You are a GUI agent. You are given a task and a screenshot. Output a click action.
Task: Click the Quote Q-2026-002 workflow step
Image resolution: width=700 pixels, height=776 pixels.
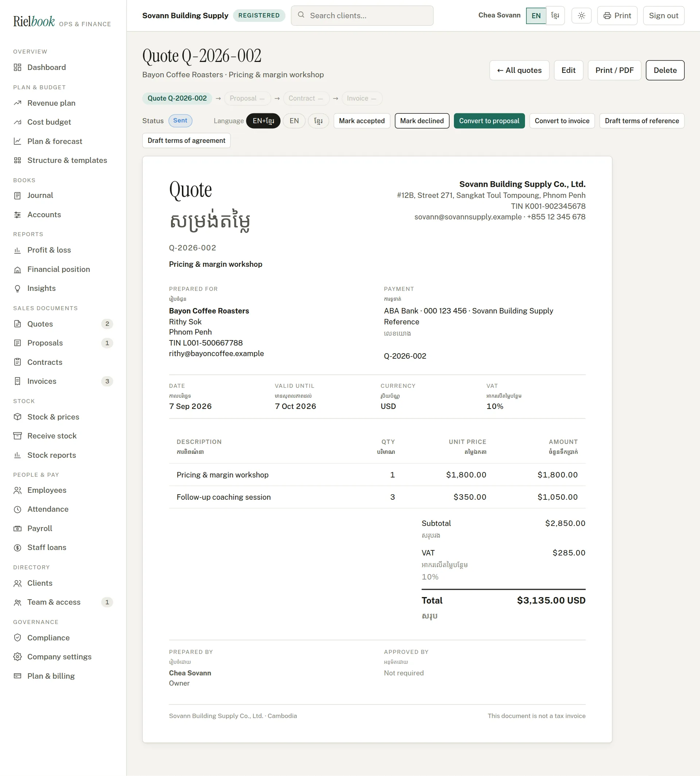pos(177,98)
